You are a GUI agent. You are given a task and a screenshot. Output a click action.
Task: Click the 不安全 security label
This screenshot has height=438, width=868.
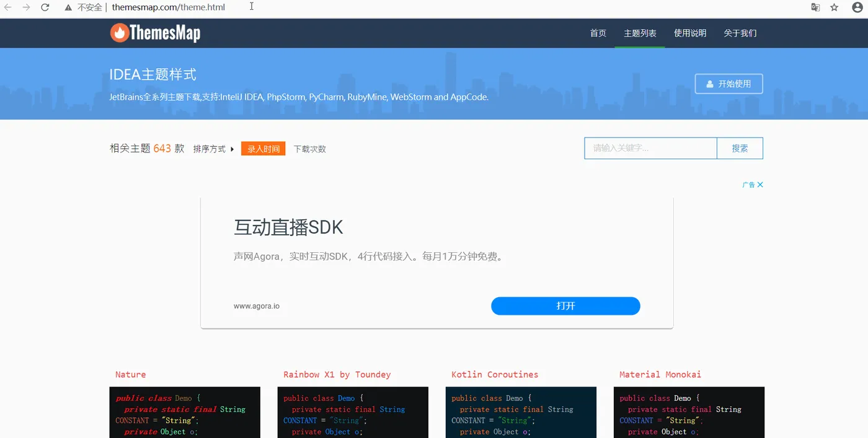coord(90,7)
